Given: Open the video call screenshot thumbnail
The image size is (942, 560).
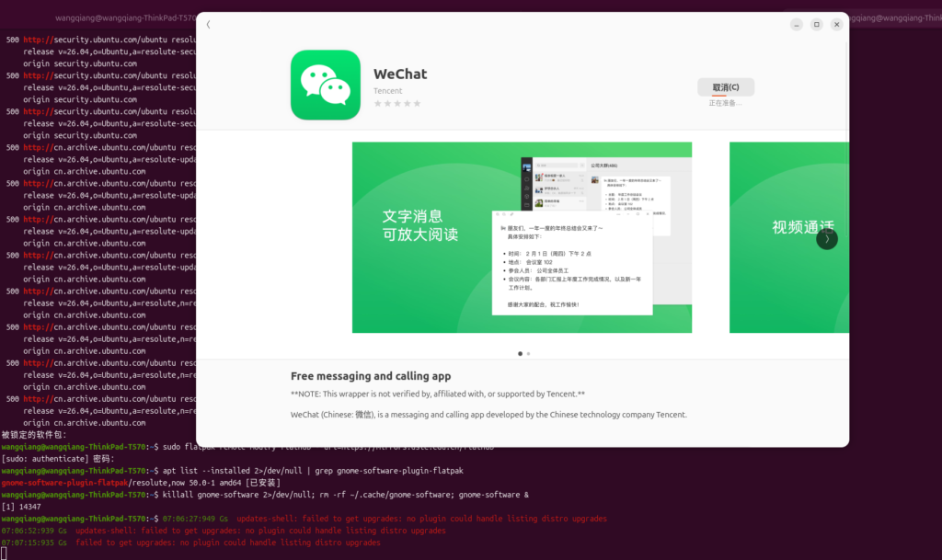Looking at the screenshot, I should (788, 237).
